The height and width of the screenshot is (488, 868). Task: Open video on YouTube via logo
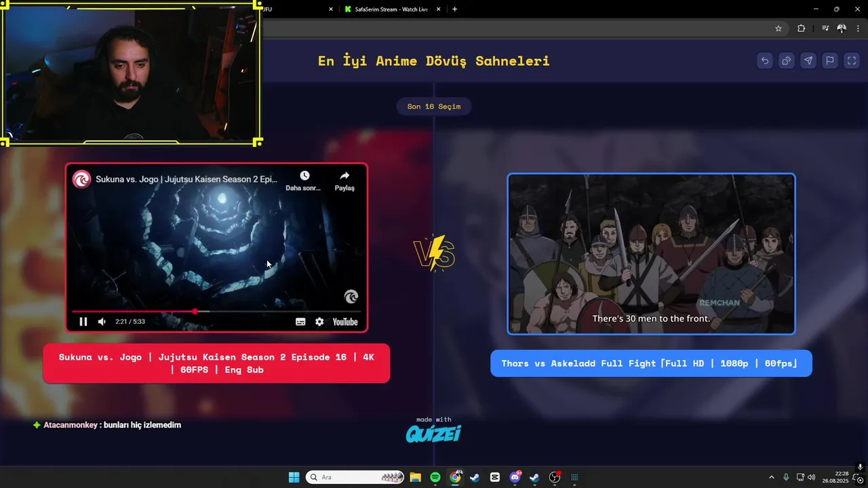tap(345, 322)
